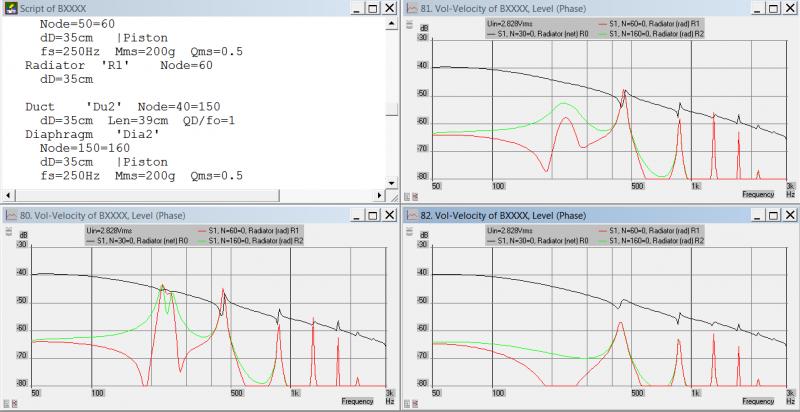
Task: Click the script line 'Node=150=160'
Action: (85, 148)
